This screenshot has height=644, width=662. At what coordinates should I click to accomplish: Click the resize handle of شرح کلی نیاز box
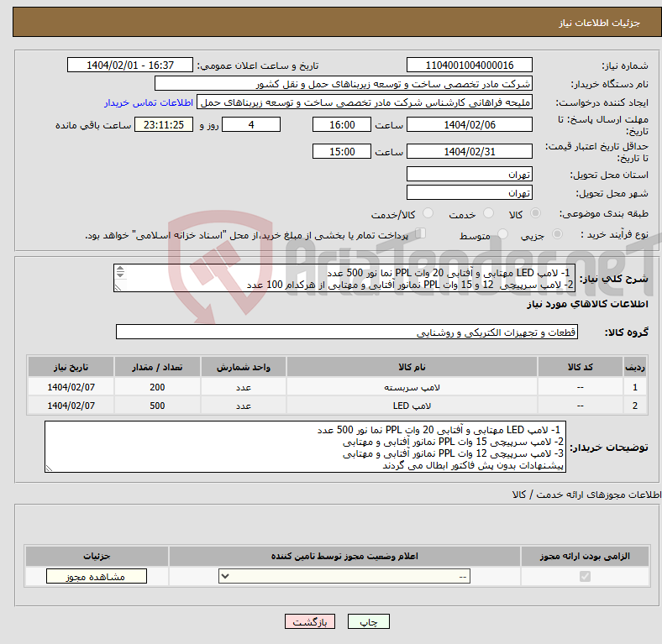point(118,287)
